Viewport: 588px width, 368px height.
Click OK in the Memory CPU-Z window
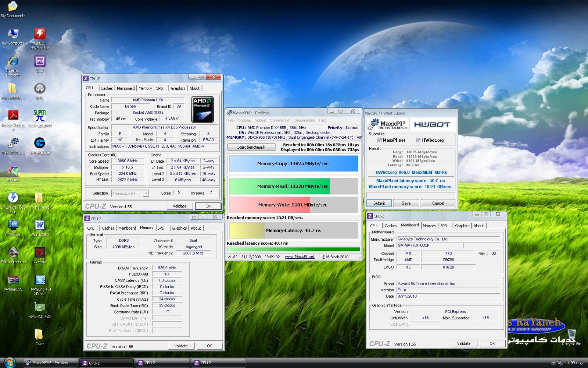tap(209, 346)
